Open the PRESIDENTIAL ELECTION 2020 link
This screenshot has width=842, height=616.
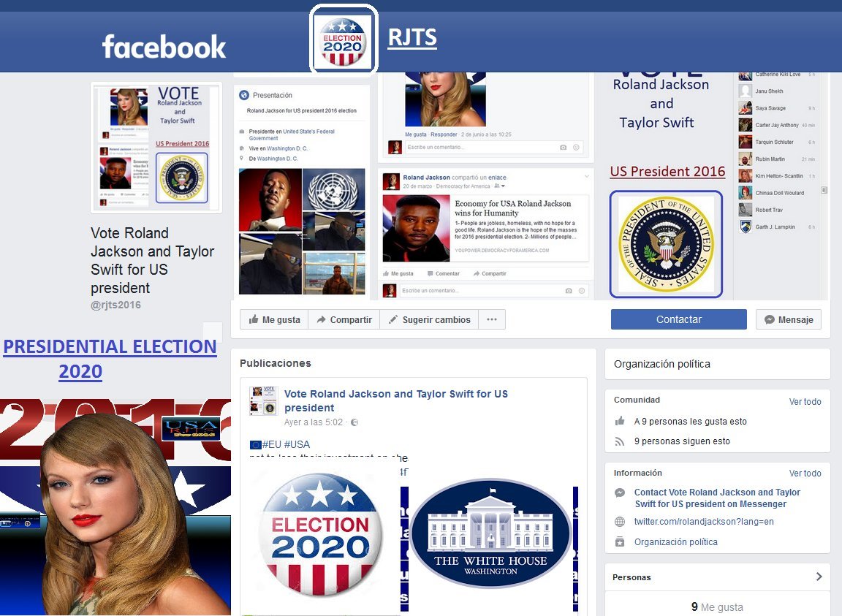click(x=110, y=359)
